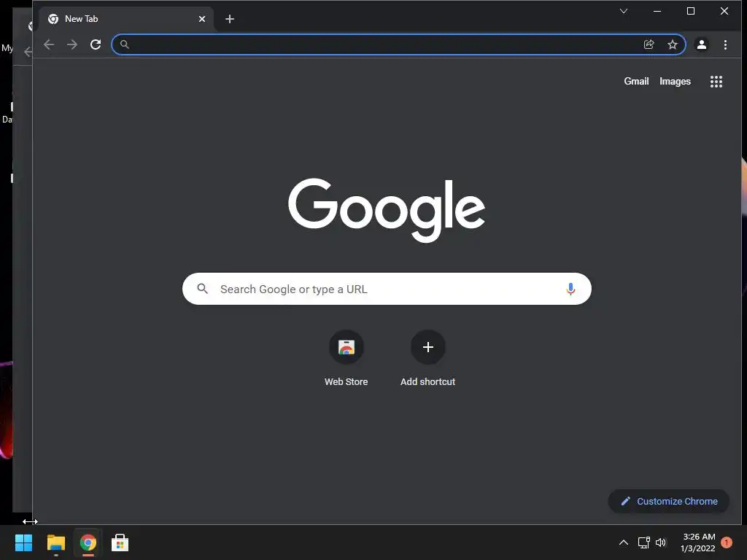Open the Chrome three-dot menu
Viewport: 747px width, 560px height.
coord(725,44)
